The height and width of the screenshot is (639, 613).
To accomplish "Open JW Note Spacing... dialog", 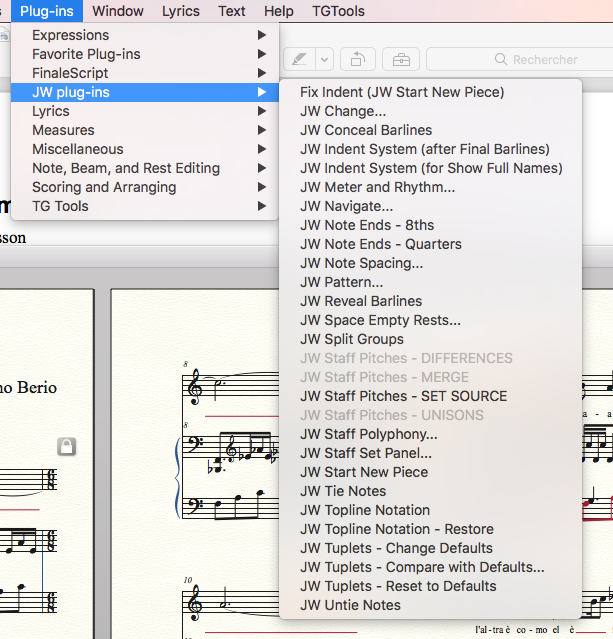I will [x=361, y=263].
